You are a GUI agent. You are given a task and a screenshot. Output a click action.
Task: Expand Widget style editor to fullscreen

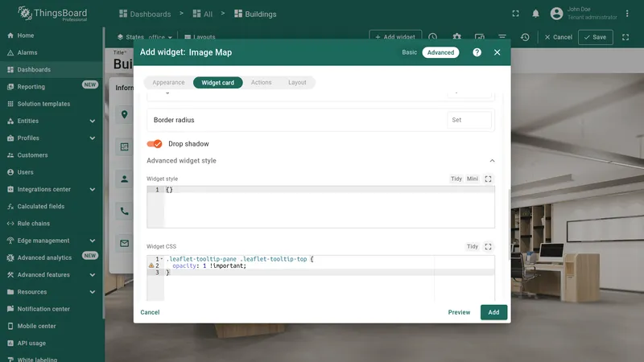click(x=488, y=179)
